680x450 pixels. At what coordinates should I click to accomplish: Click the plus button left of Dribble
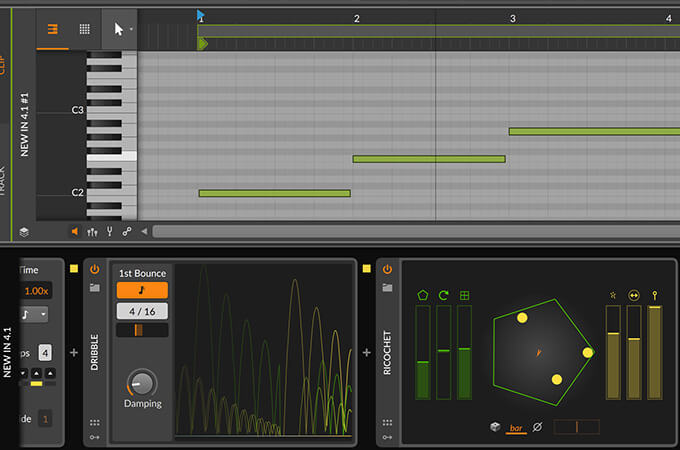tap(74, 352)
